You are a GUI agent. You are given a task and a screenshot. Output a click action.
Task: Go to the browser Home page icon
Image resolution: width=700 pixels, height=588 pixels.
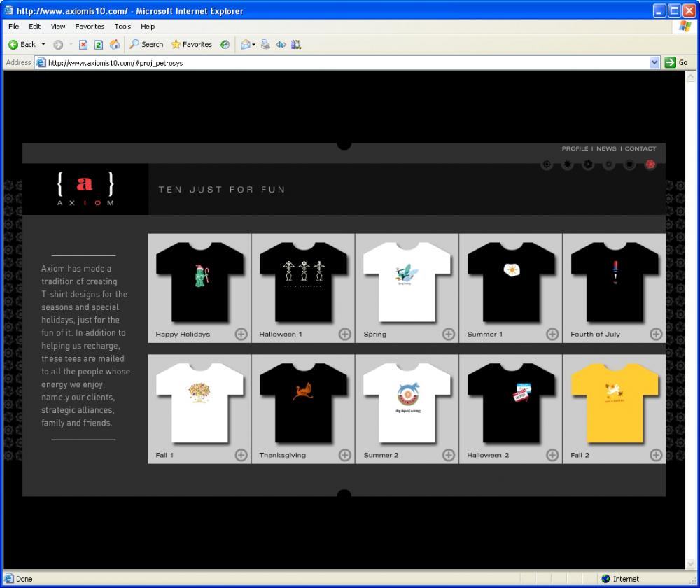click(x=115, y=44)
